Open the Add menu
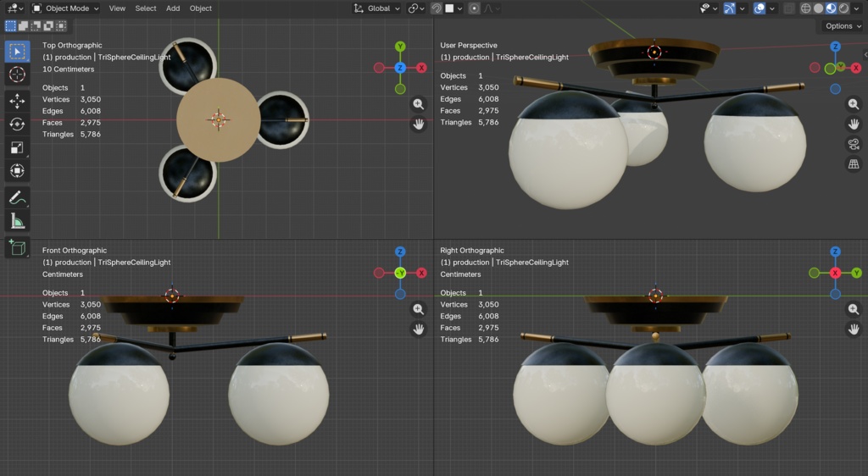This screenshot has height=476, width=868. pyautogui.click(x=173, y=8)
